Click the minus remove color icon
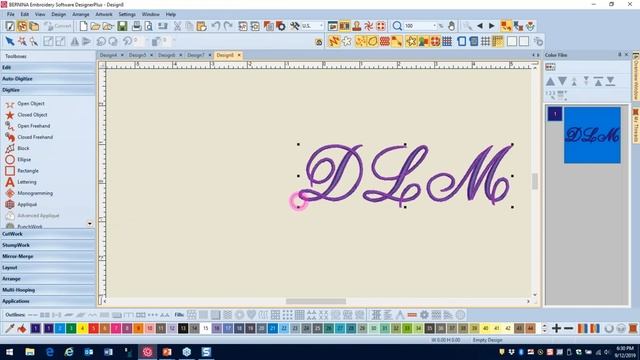This screenshot has height=360, width=640. pos(569,328)
